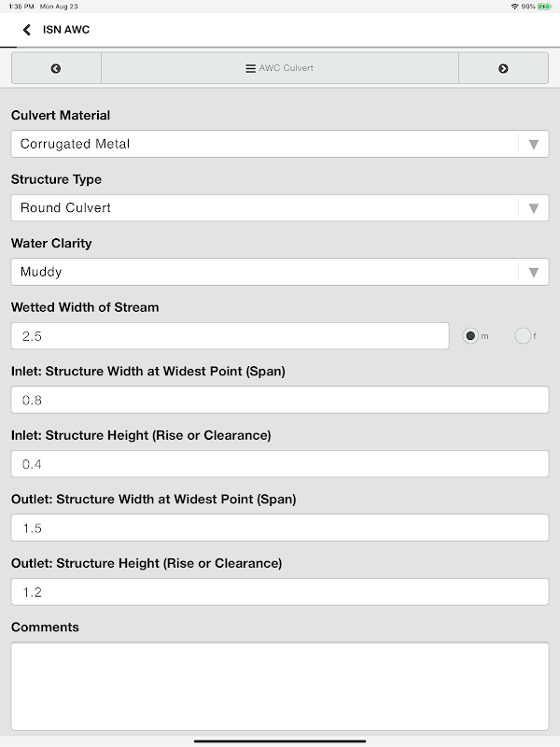Tap the Outlet Structure Height field
The height and width of the screenshot is (747, 560).
coord(279,592)
